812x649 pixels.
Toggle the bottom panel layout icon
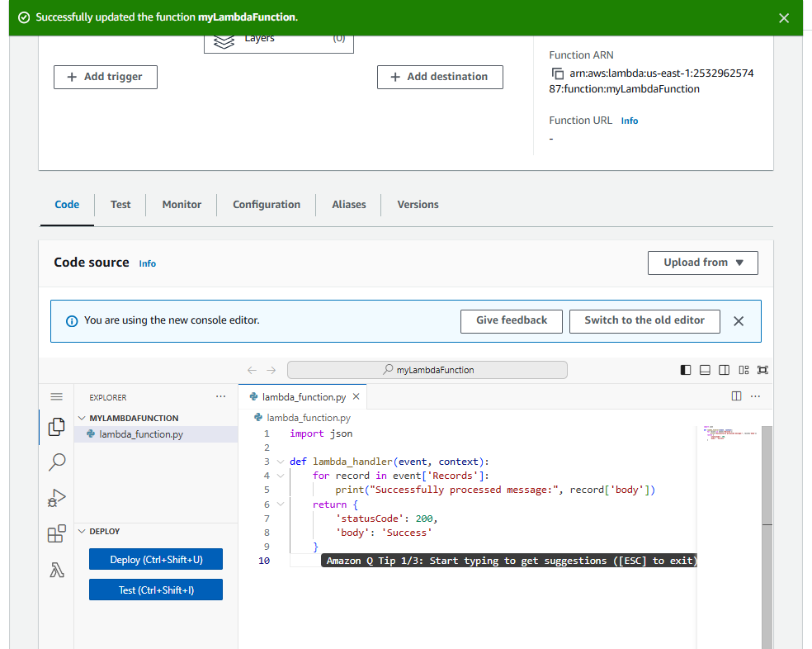click(x=705, y=369)
